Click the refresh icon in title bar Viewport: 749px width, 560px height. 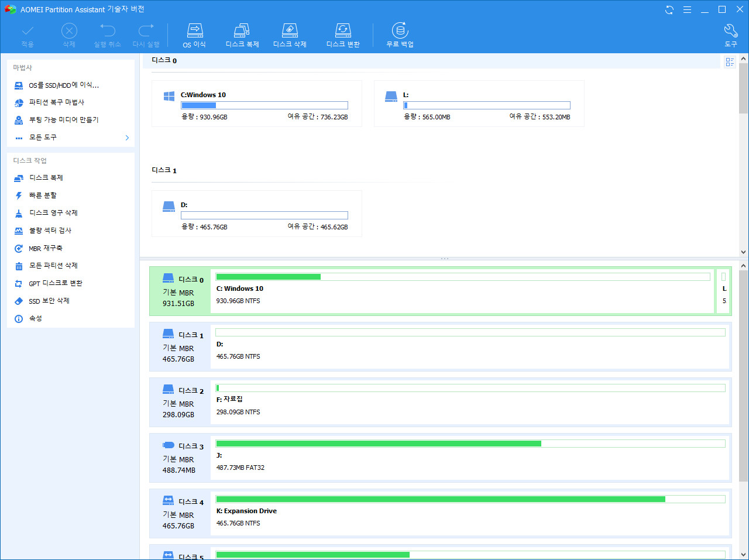point(669,9)
